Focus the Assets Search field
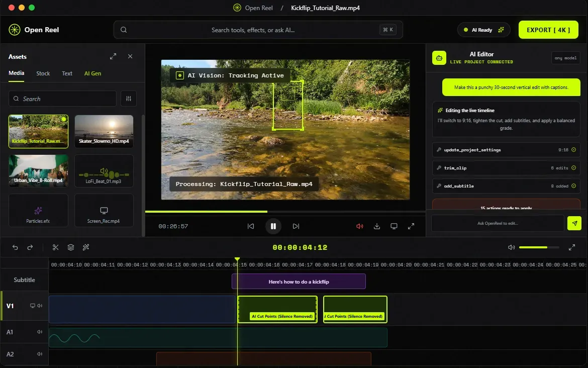588x368 pixels. [62, 99]
